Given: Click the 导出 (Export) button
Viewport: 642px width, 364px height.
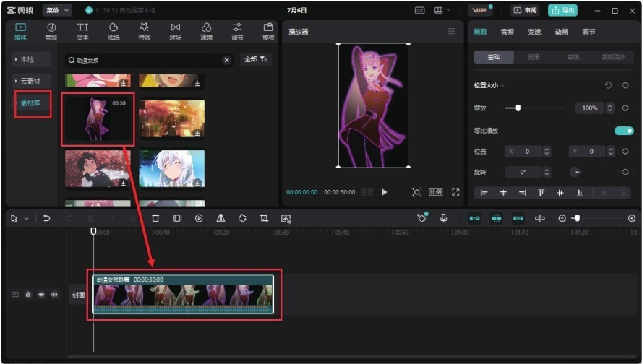Looking at the screenshot, I should [562, 10].
